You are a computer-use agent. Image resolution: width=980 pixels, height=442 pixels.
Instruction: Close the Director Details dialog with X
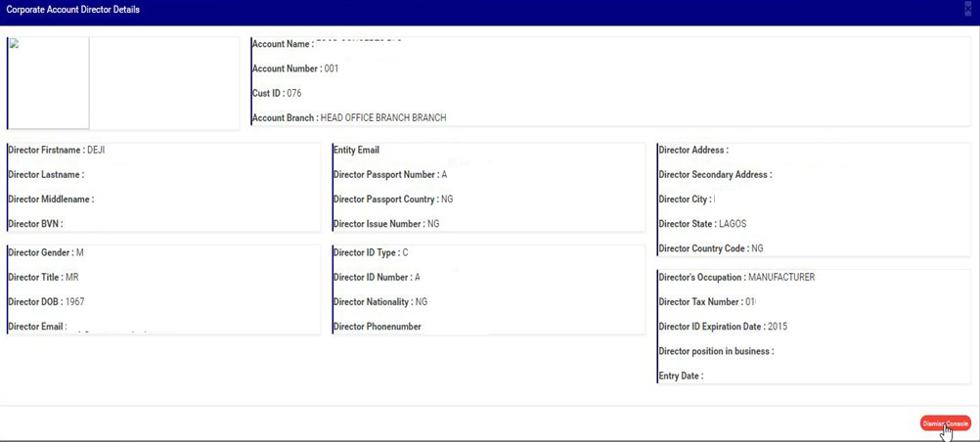tap(968, 10)
